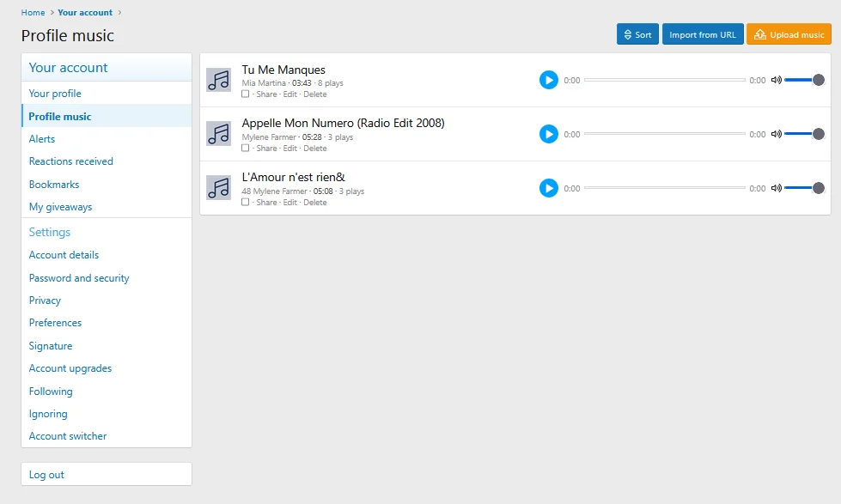This screenshot has height=504, width=841.
Task: Open Following list
Action: 107,392
